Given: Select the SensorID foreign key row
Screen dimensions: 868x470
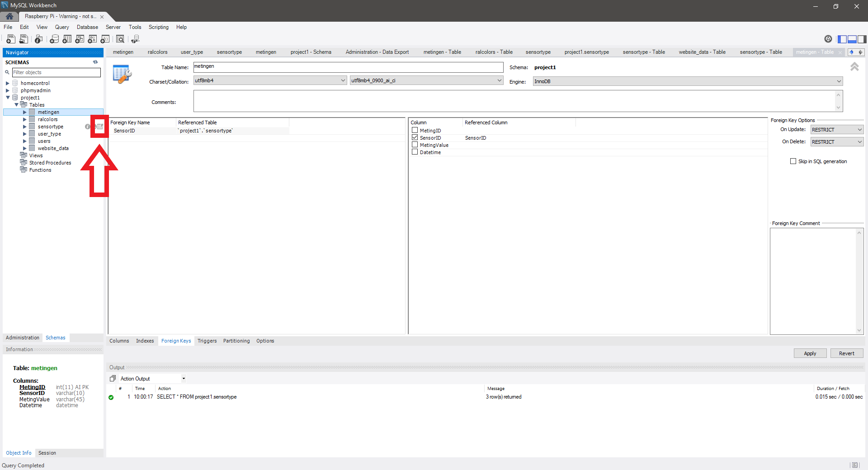Looking at the screenshot, I should [x=199, y=131].
